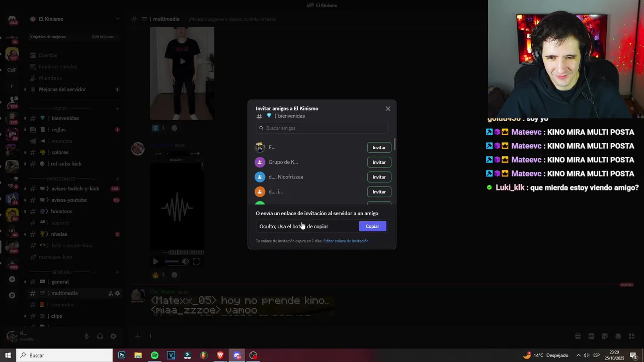Viewport: 644px width, 362px height.
Task: Open Objetivo de mejoras boost progress
Action: 73,37
